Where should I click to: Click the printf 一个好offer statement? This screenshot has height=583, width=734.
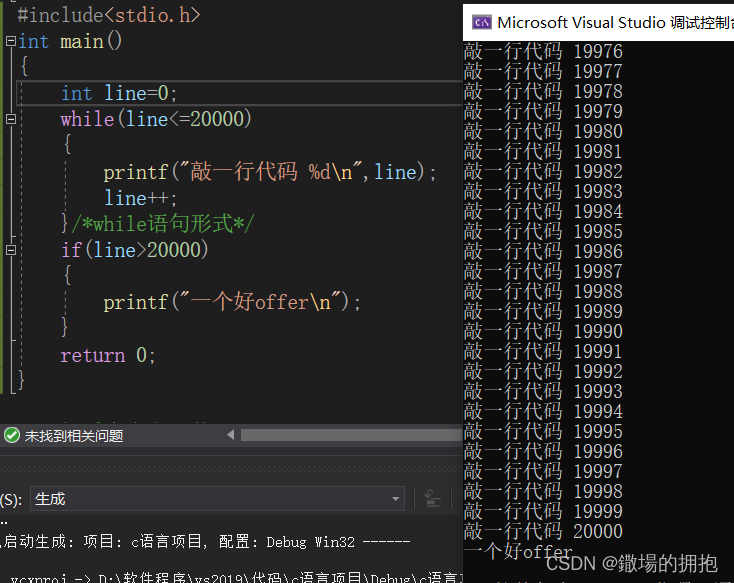232,302
